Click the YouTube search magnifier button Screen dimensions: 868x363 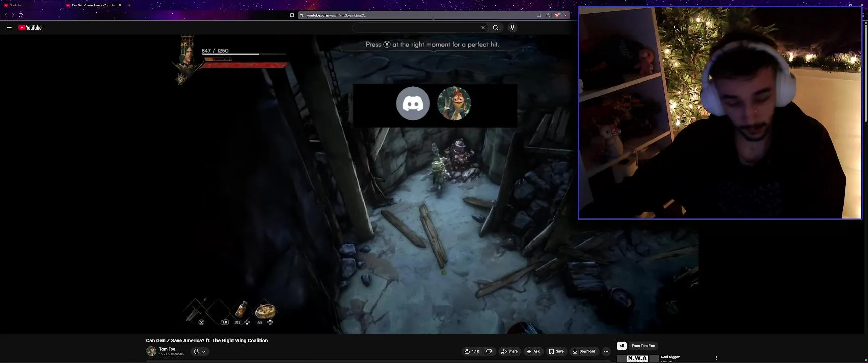pos(496,28)
